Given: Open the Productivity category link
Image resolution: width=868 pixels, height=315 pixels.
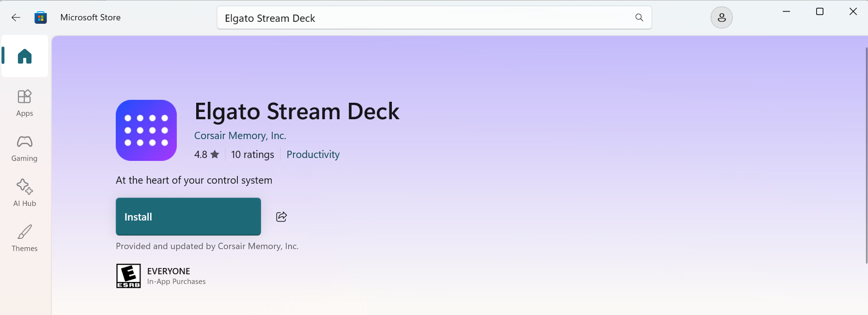Looking at the screenshot, I should (x=313, y=155).
